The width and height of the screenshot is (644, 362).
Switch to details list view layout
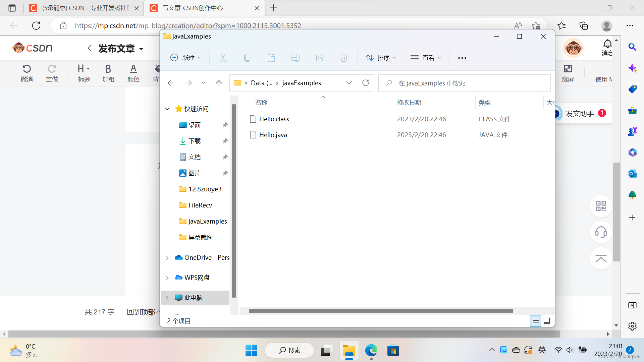click(x=536, y=321)
